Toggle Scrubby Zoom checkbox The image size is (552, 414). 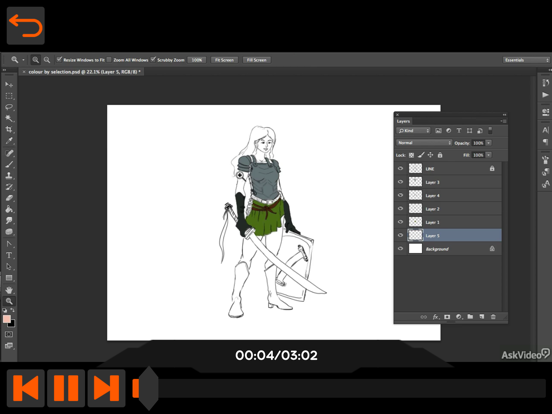(x=153, y=59)
